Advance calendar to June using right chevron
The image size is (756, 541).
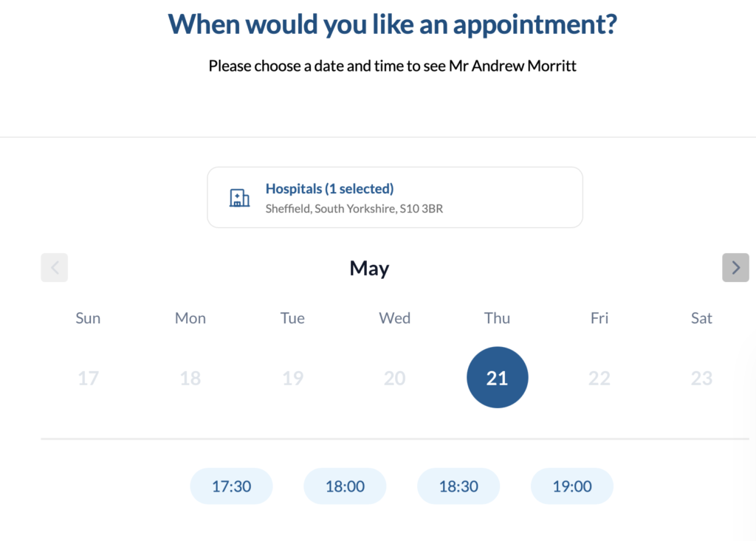(735, 267)
